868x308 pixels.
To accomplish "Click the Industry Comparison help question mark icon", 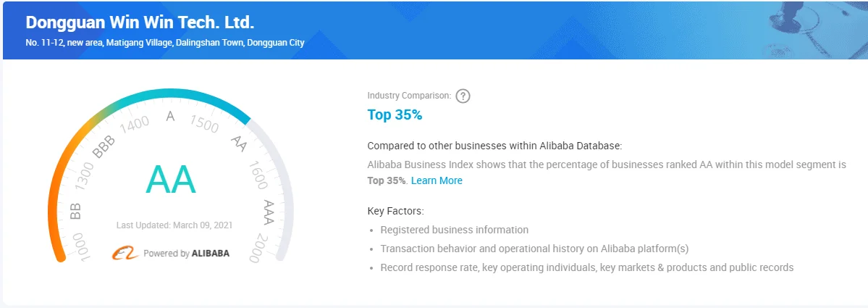I will point(463,96).
